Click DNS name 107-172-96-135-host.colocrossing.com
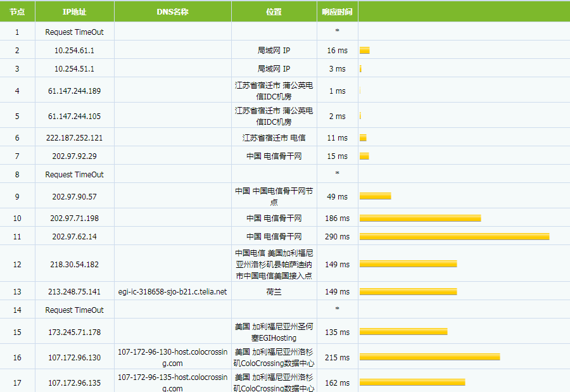 [172, 383]
